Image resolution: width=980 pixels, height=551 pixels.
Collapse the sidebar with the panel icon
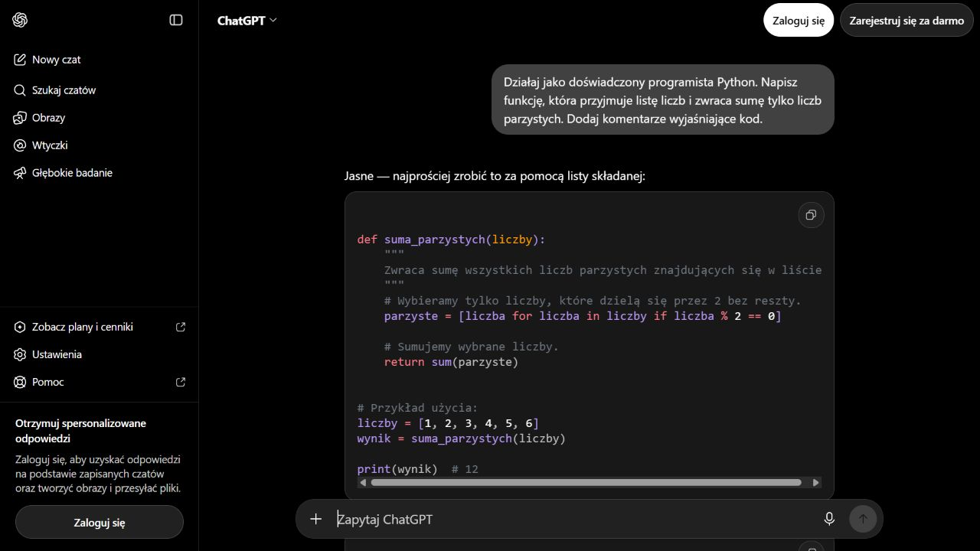pos(176,20)
